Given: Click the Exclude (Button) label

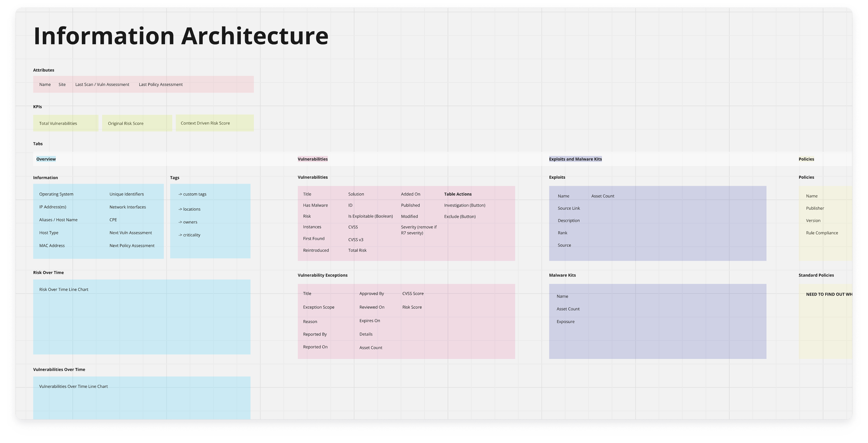Looking at the screenshot, I should point(460,216).
